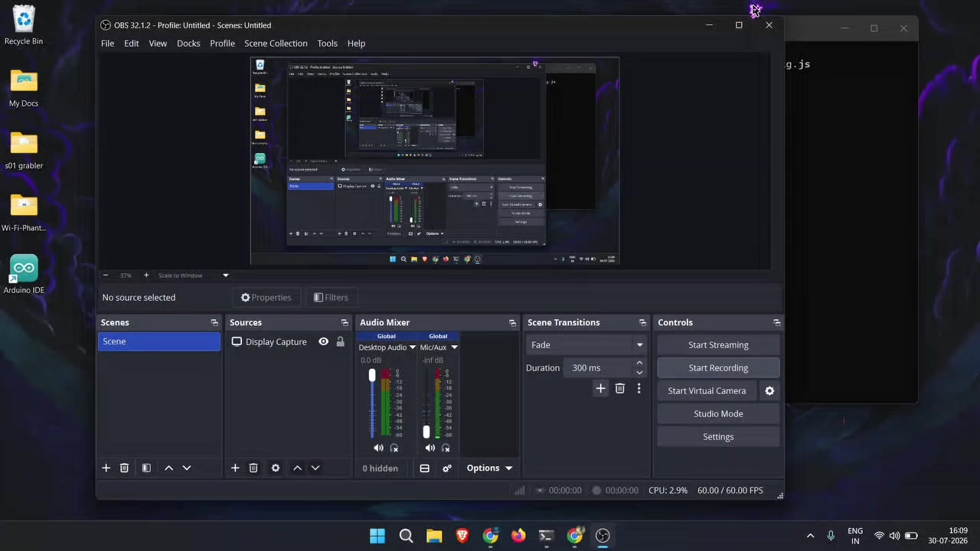Screen dimensions: 980x551
Task: Open the Arduino IDE desktop shortcut
Action: click(x=24, y=274)
